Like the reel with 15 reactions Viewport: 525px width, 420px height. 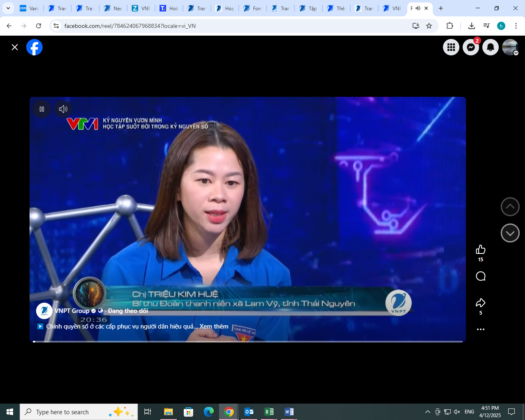click(480, 249)
